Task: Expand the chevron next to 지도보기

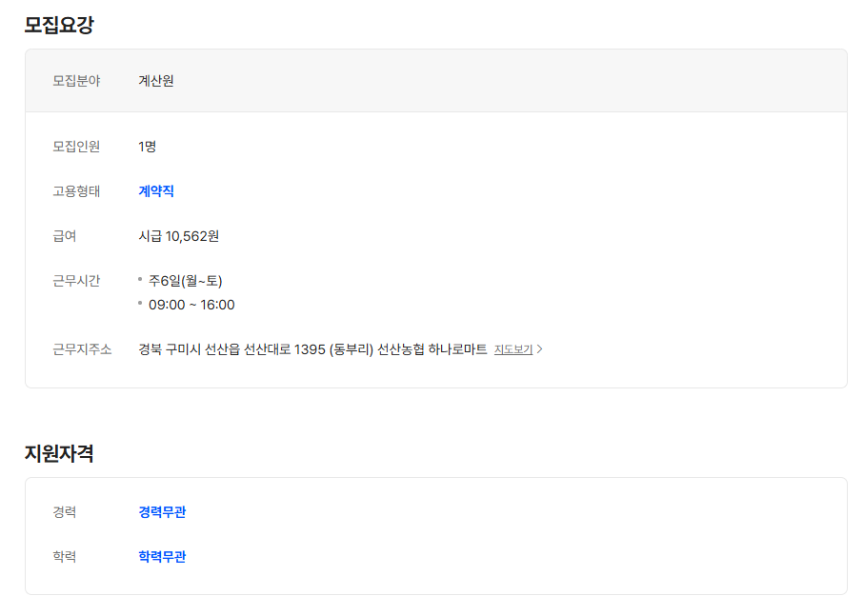Action: tap(538, 348)
